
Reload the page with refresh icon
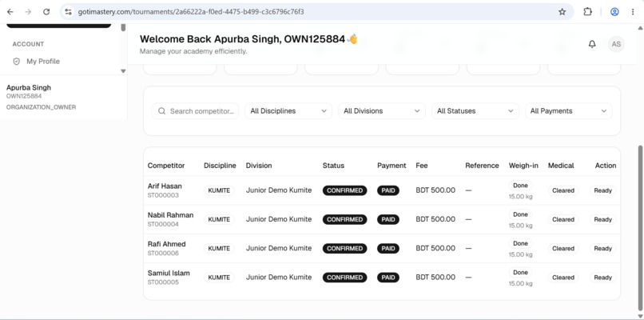[46, 12]
